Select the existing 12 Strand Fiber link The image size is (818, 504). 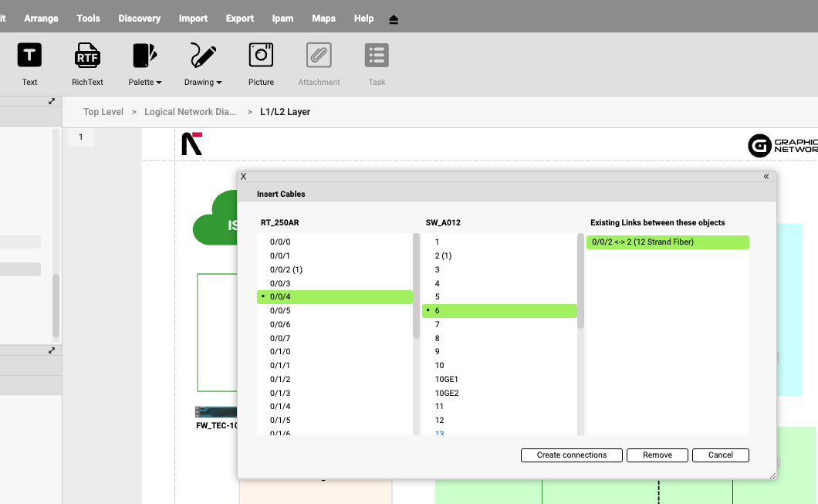click(x=668, y=242)
